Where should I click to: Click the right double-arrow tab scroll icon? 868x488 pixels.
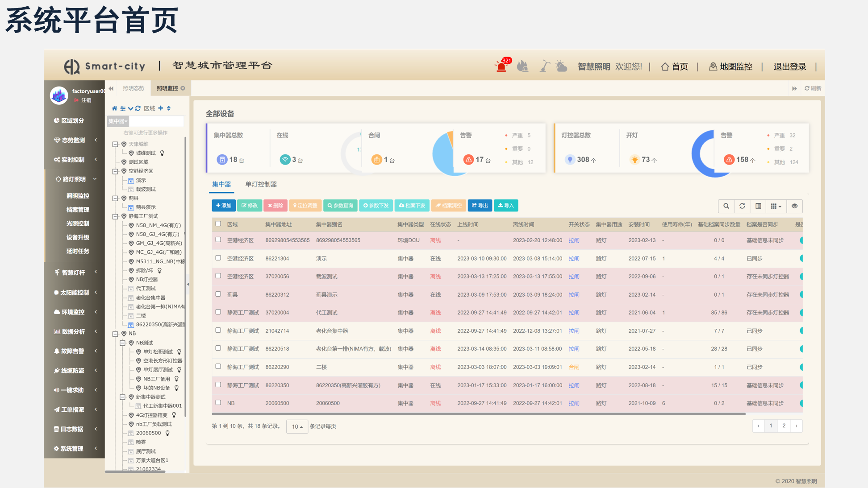pos(794,88)
